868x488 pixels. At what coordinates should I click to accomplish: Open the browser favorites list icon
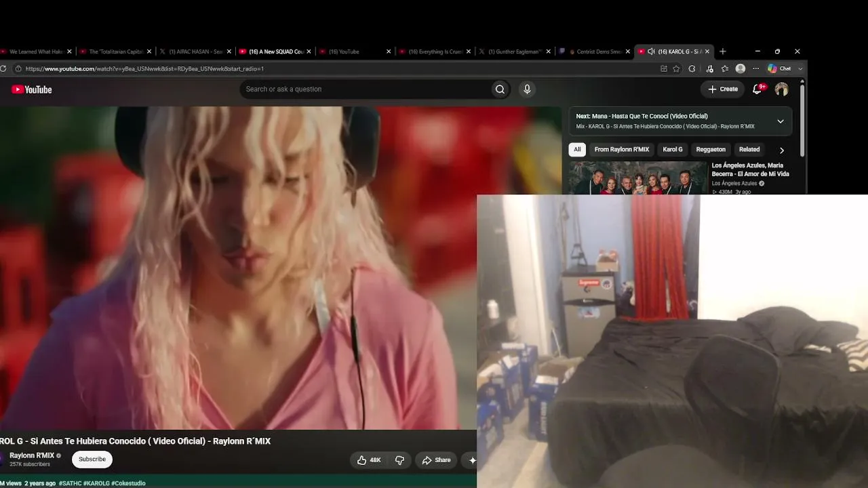point(725,68)
